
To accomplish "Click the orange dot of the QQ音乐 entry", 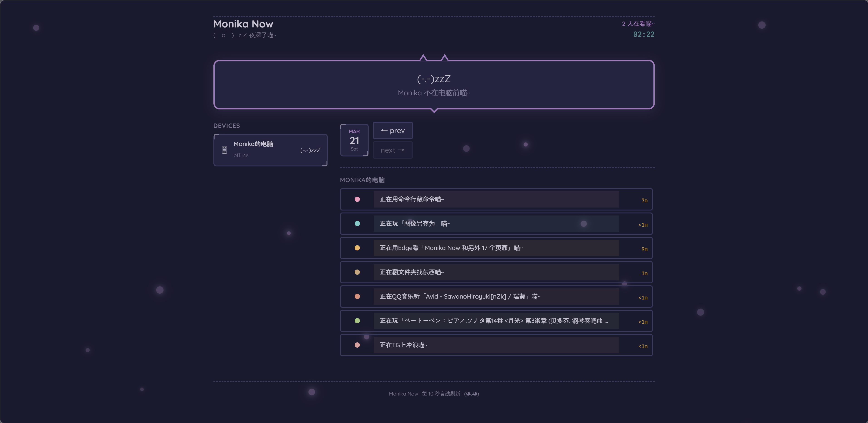I will 357,296.
